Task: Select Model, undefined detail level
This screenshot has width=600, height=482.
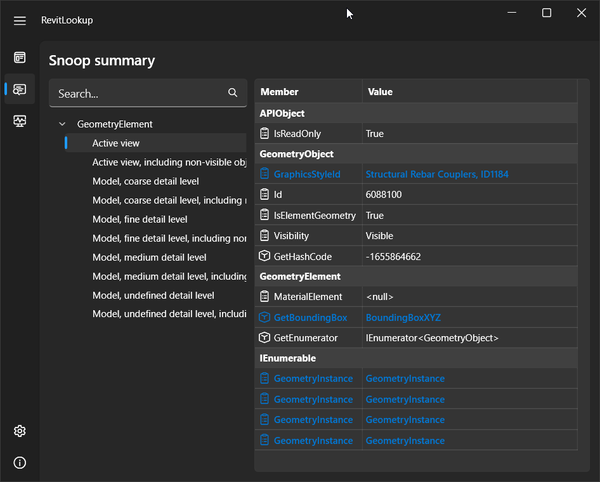Action: pos(153,295)
